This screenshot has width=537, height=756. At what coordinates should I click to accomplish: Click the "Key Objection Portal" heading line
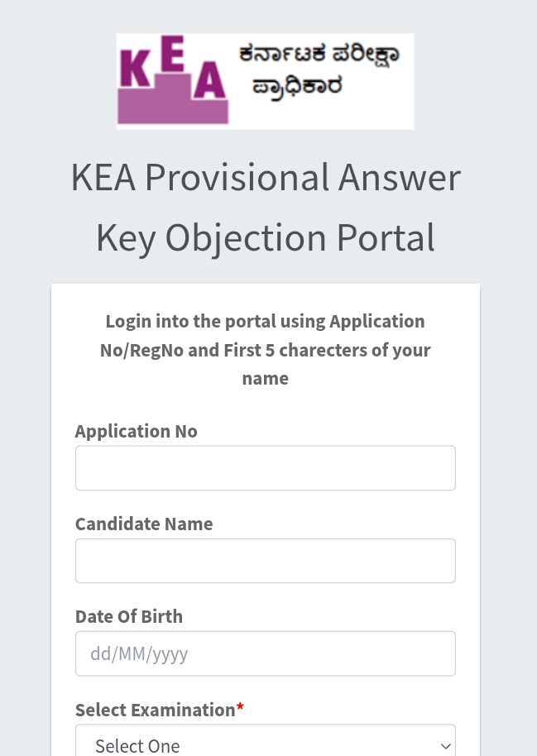tap(266, 238)
